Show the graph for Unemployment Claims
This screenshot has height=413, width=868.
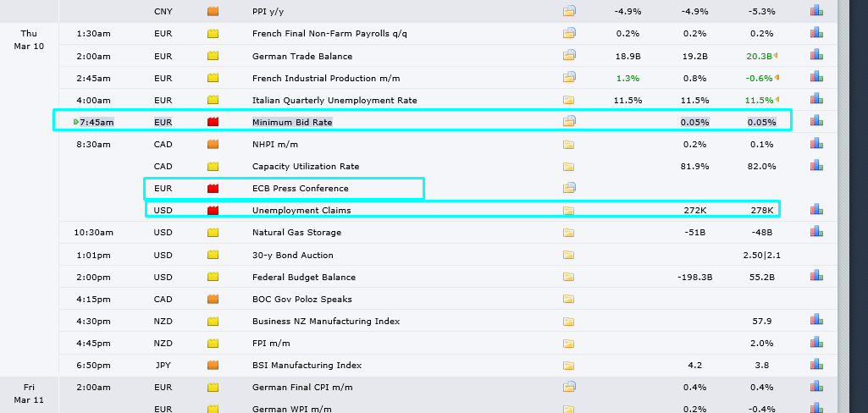pos(816,210)
